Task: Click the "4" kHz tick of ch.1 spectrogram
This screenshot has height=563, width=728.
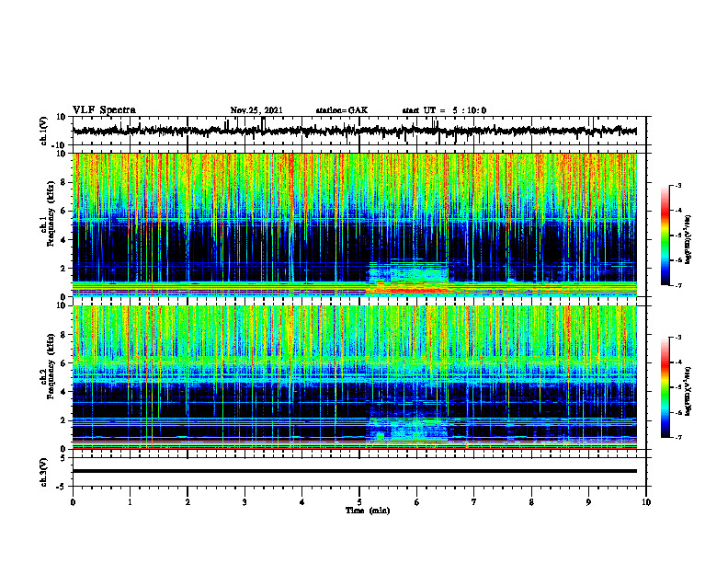Action: tap(63, 240)
